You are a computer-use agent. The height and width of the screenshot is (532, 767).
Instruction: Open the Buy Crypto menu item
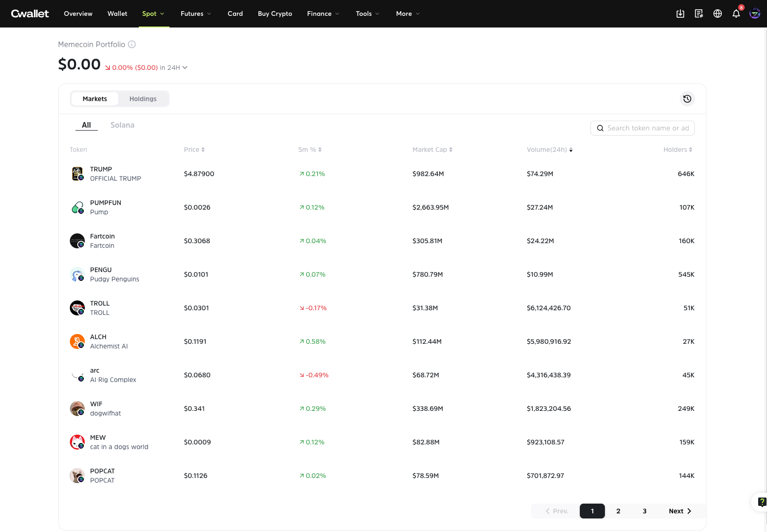275,14
